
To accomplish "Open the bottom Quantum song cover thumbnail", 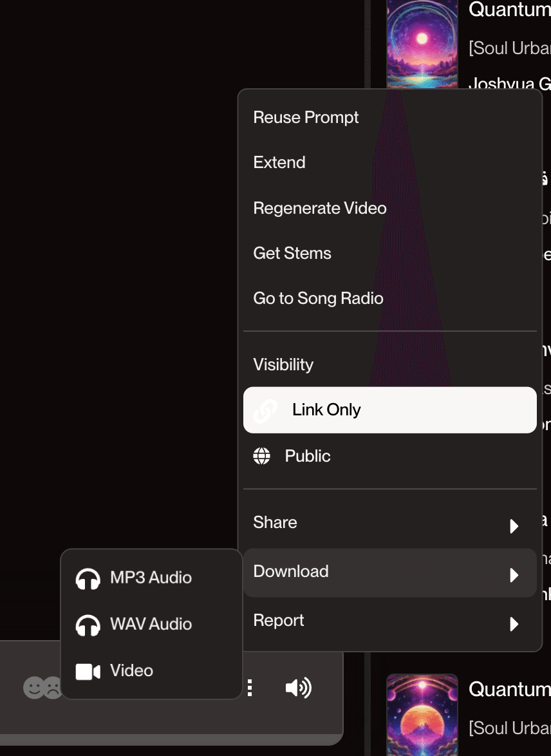I will coord(422,715).
